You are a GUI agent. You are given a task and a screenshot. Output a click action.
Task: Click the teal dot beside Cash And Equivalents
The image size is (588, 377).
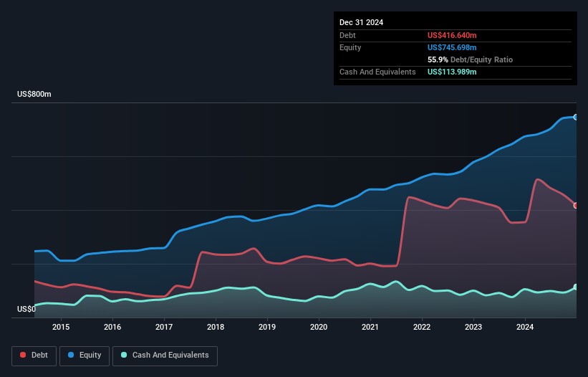coord(125,355)
